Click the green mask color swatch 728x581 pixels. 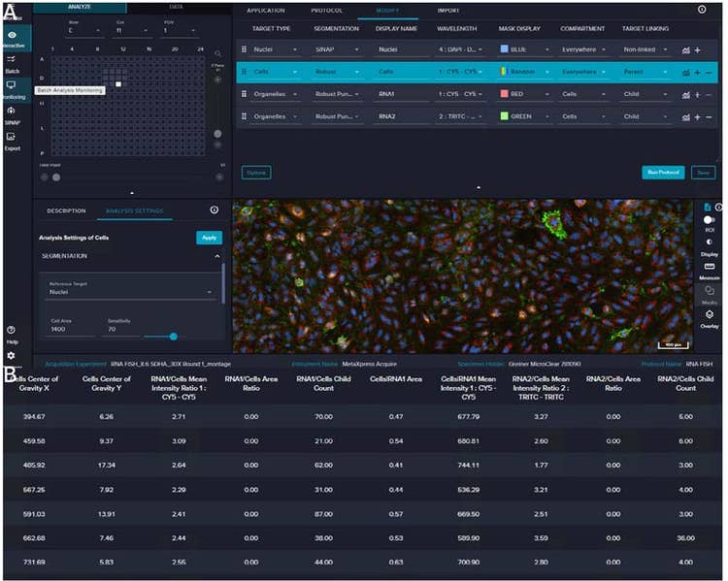click(504, 116)
